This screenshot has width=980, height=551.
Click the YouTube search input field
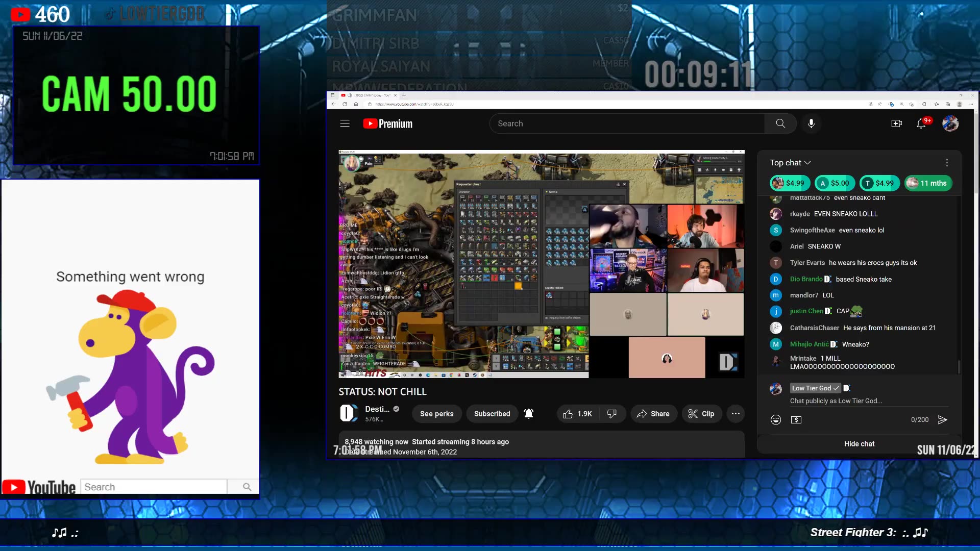pos(627,123)
